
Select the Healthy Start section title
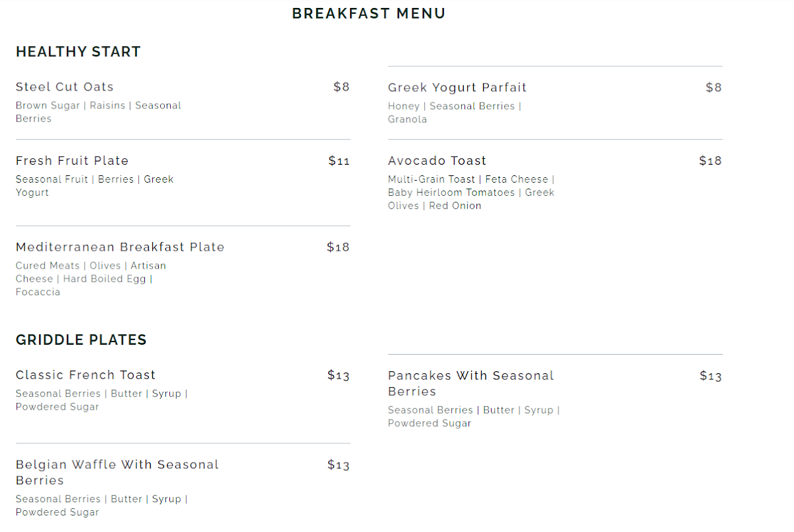pos(78,52)
